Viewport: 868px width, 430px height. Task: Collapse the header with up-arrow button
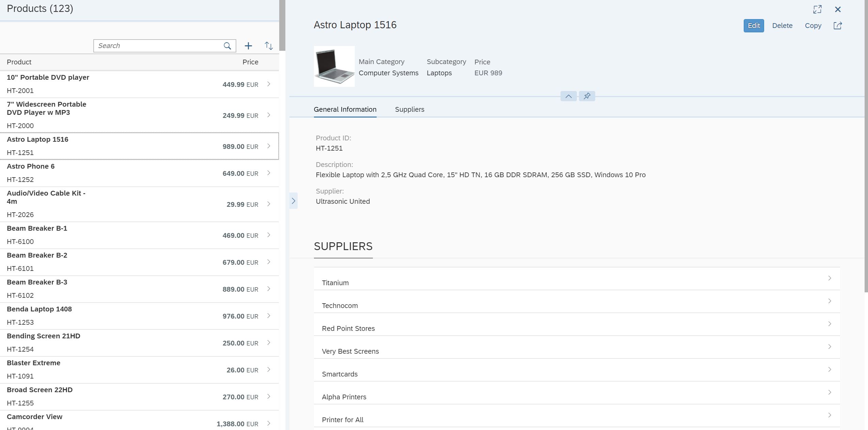pos(568,96)
